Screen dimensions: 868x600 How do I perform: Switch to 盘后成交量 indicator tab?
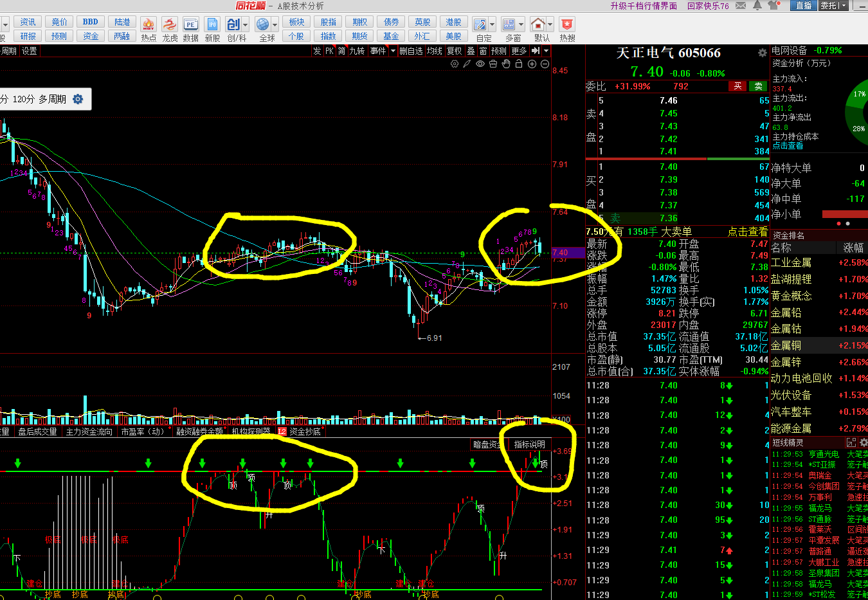[37, 432]
